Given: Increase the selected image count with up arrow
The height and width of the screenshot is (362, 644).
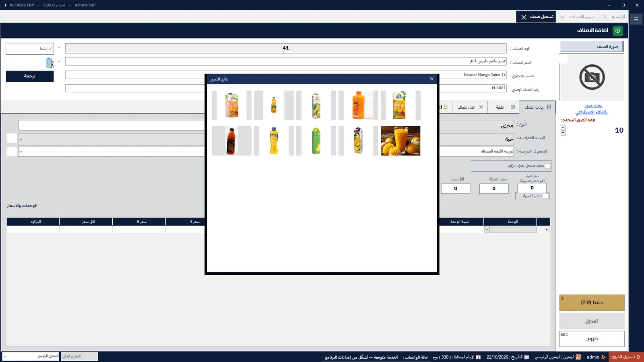Looking at the screenshot, I should pyautogui.click(x=563, y=128).
